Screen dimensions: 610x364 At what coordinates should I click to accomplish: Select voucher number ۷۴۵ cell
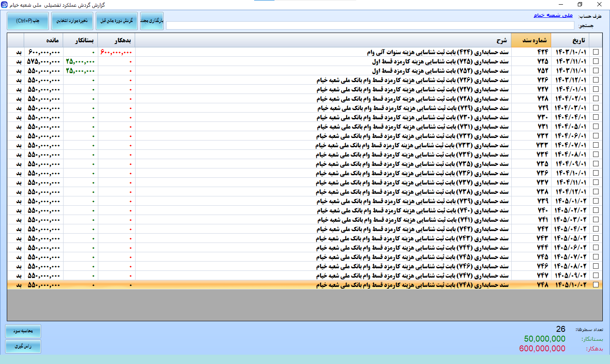(x=531, y=257)
